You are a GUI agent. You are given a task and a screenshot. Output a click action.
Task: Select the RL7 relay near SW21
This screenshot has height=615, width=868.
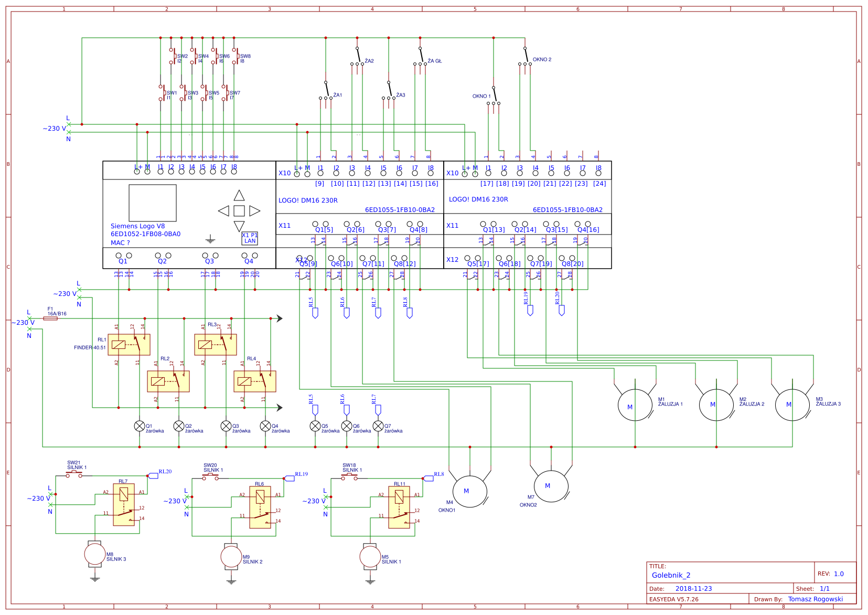tap(124, 504)
